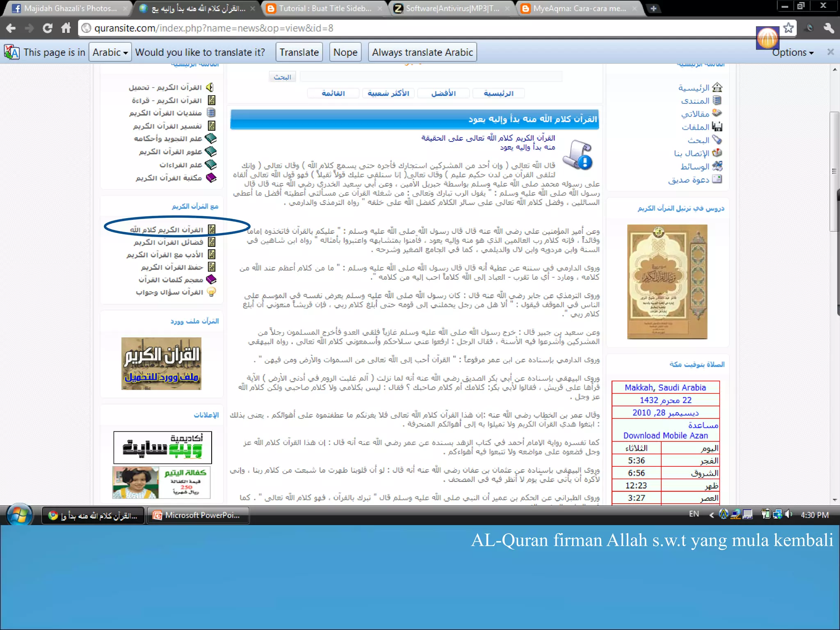Open the browser home icon

coord(66,28)
